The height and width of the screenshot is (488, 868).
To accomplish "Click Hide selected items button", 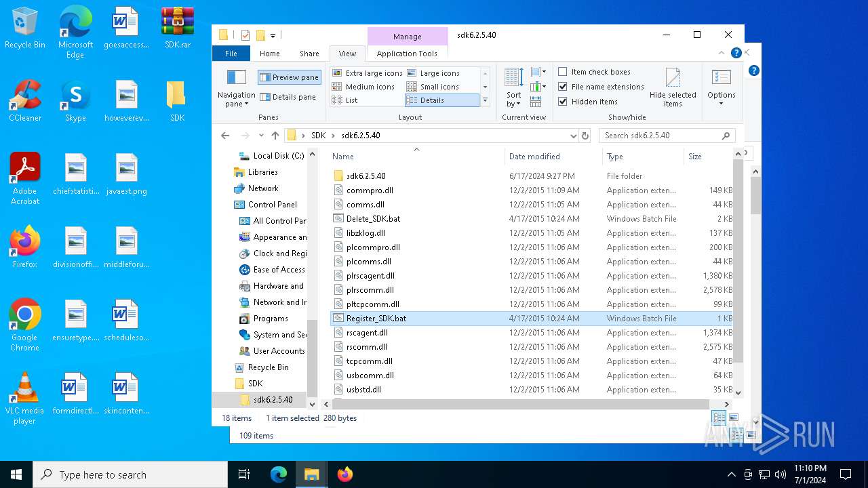I will tap(673, 87).
